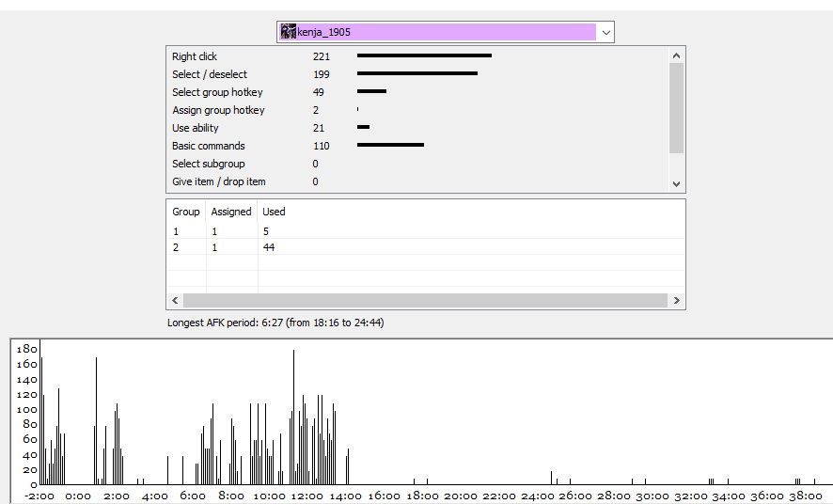Click the Group column header

coord(186,212)
